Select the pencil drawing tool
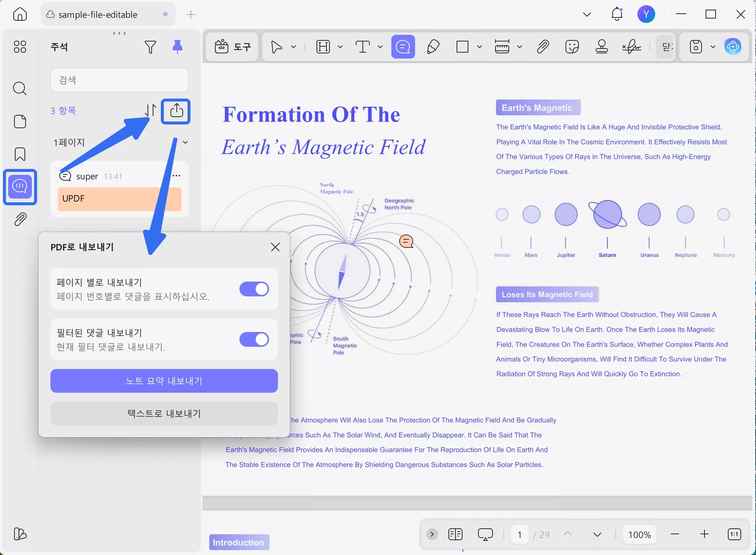Screen dimensions: 756x555 pos(433,47)
